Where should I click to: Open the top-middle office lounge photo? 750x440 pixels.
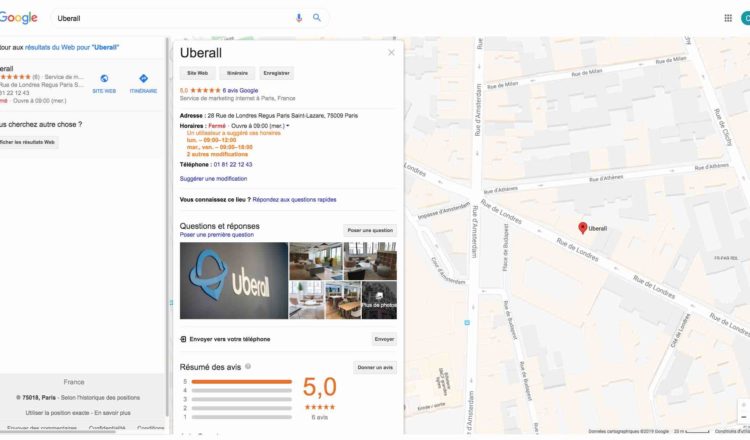click(316, 261)
